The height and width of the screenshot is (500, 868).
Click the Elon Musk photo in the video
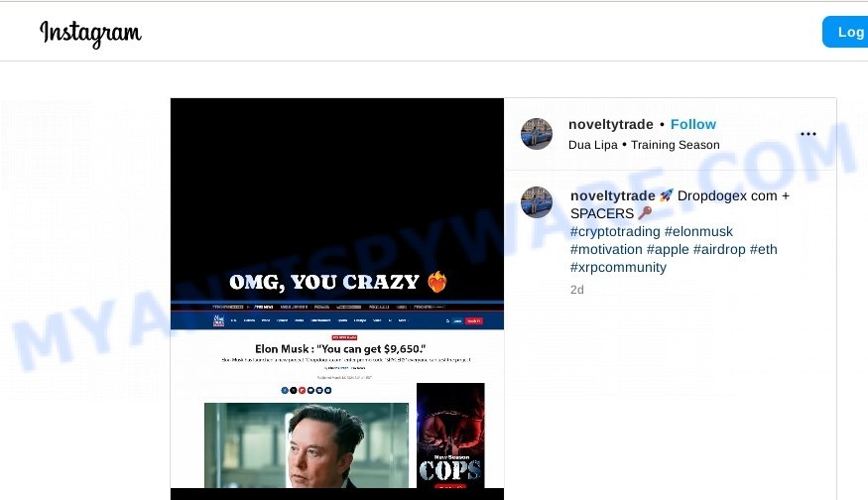(307, 445)
